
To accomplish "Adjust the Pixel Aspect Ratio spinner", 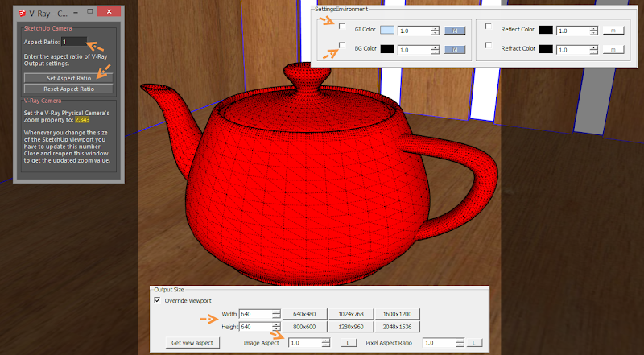I will tap(460, 343).
